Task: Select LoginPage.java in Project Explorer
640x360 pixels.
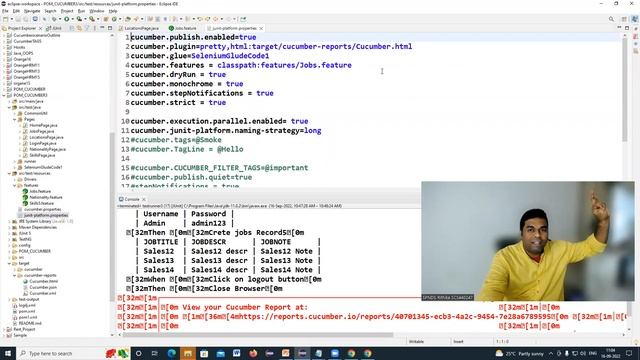Action: (43, 143)
